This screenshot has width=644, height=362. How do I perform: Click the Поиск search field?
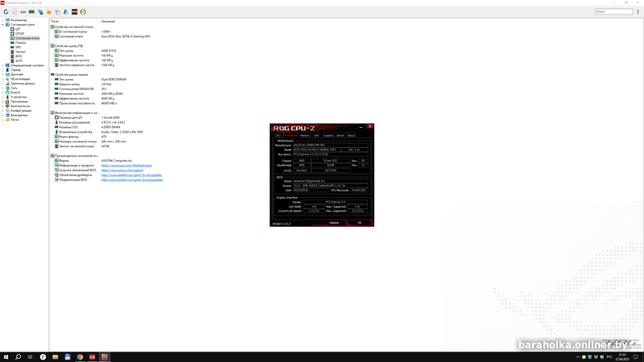click(614, 12)
